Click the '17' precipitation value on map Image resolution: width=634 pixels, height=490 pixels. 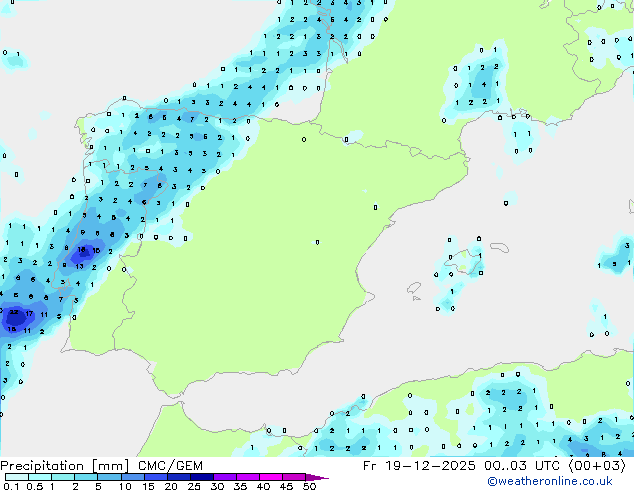[x=29, y=313]
